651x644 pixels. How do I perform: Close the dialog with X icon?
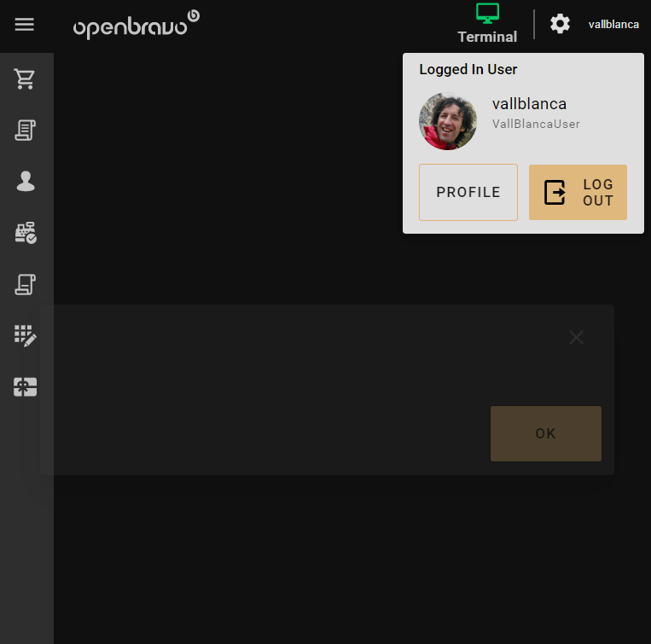point(576,337)
